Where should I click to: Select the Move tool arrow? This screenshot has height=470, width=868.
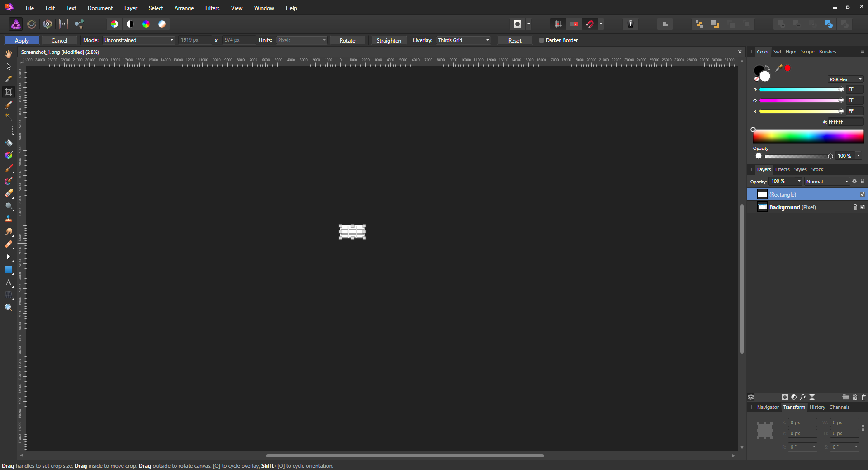tap(9, 67)
